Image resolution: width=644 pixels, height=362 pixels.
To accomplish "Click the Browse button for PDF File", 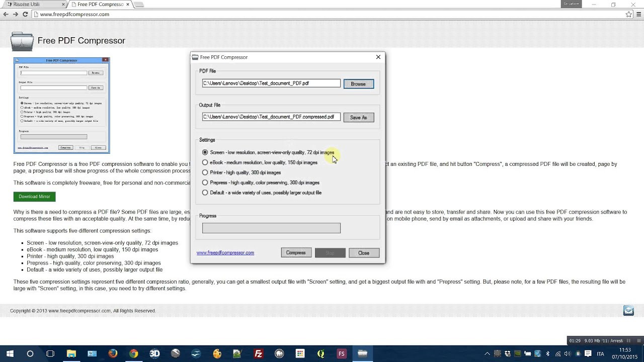I will (358, 84).
